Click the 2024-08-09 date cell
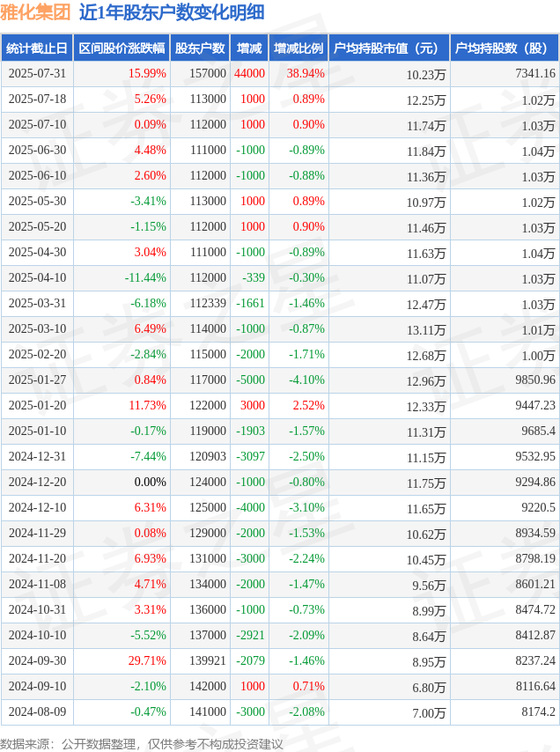Viewport: 560px width, 752px height. (37, 711)
